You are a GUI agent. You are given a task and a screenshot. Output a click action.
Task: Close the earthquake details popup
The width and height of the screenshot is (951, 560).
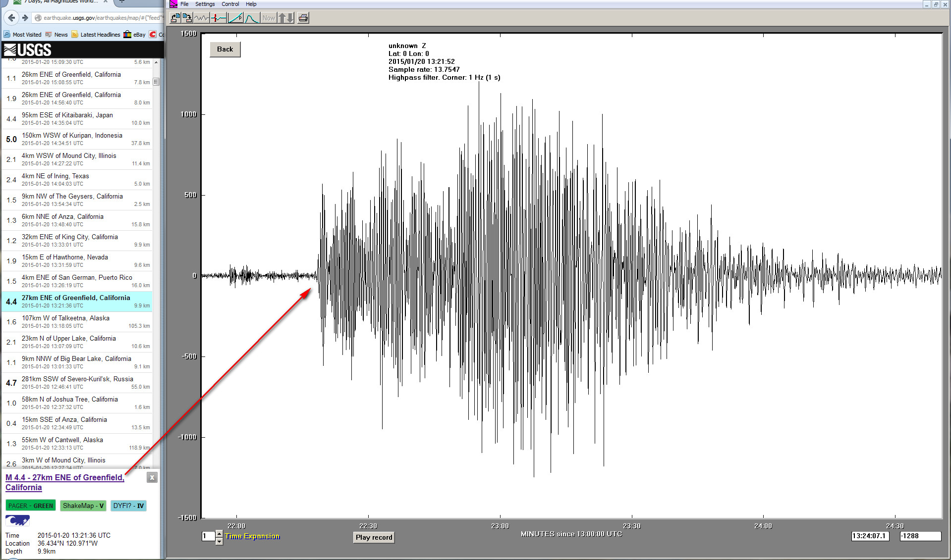pyautogui.click(x=152, y=477)
